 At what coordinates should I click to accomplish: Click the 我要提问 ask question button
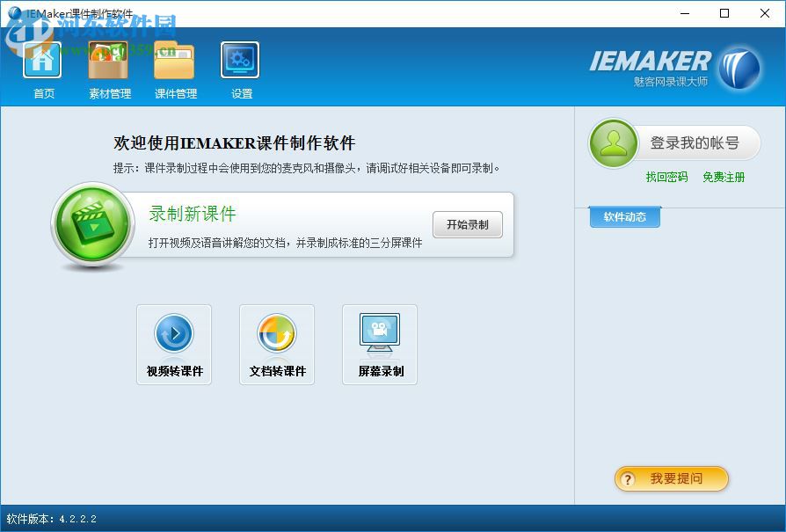point(671,479)
